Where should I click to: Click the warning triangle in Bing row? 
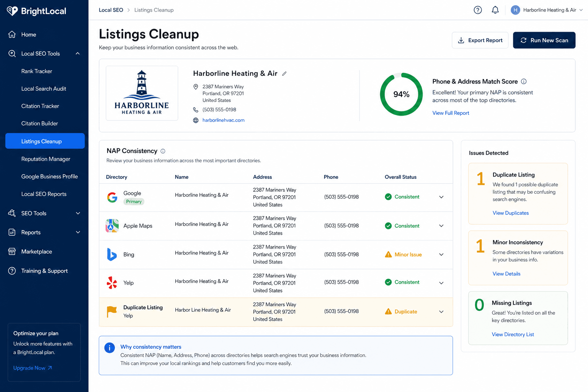coord(388,255)
